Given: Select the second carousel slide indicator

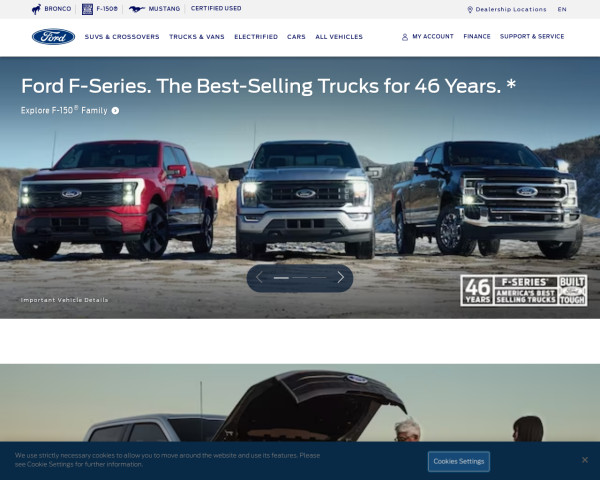Looking at the screenshot, I should coord(300,278).
